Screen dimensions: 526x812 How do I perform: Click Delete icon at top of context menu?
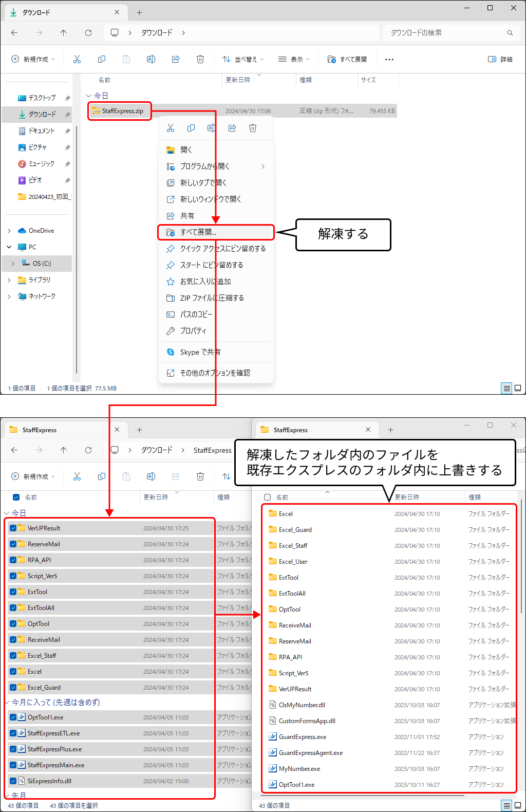click(x=253, y=128)
